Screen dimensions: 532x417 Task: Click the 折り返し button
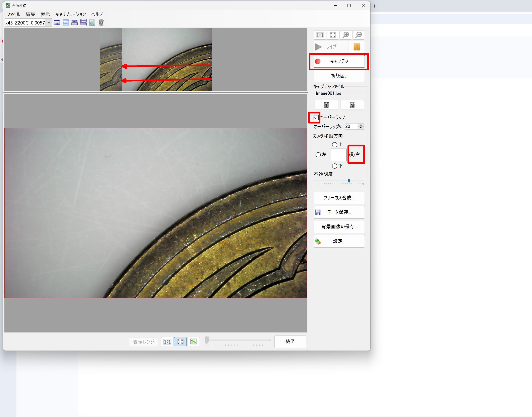coord(339,76)
